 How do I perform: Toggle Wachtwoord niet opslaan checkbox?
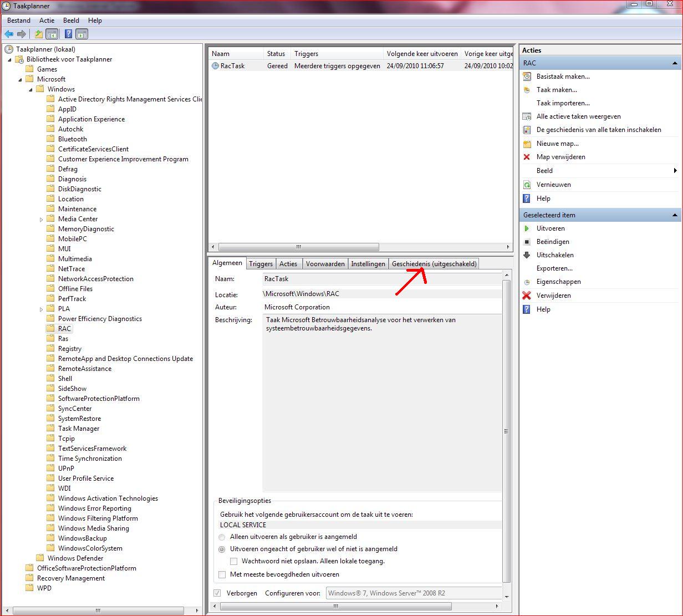pyautogui.click(x=234, y=562)
